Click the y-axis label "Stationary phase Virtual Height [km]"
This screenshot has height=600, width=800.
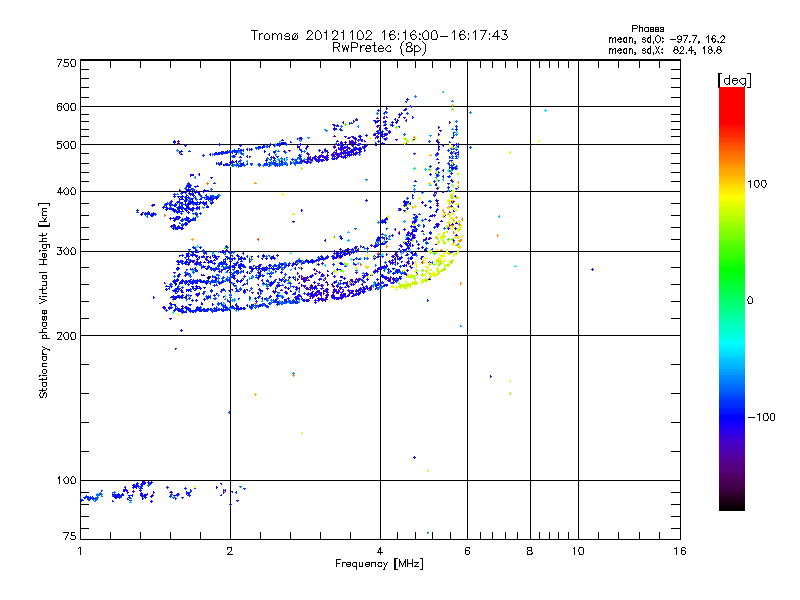click(43, 300)
